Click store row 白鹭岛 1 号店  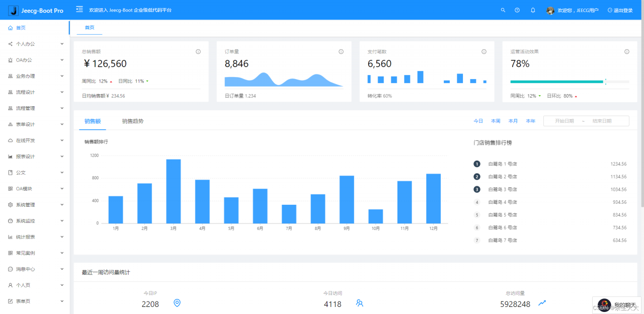[550, 164]
